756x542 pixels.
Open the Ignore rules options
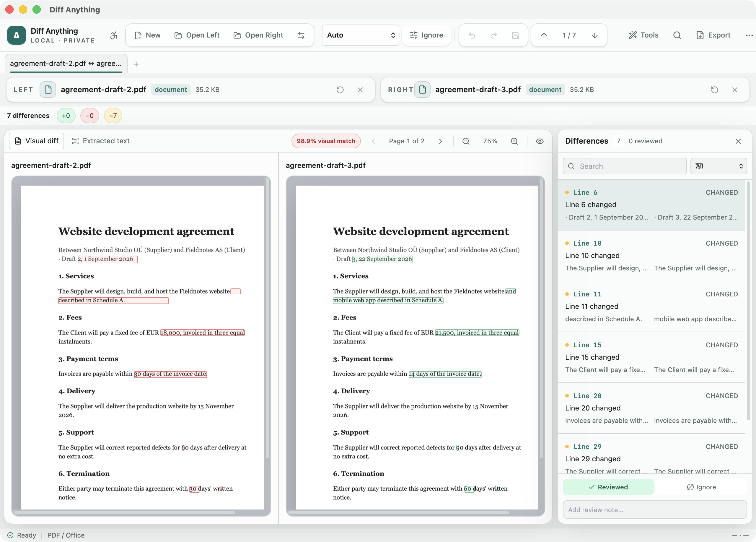pyautogui.click(x=426, y=35)
